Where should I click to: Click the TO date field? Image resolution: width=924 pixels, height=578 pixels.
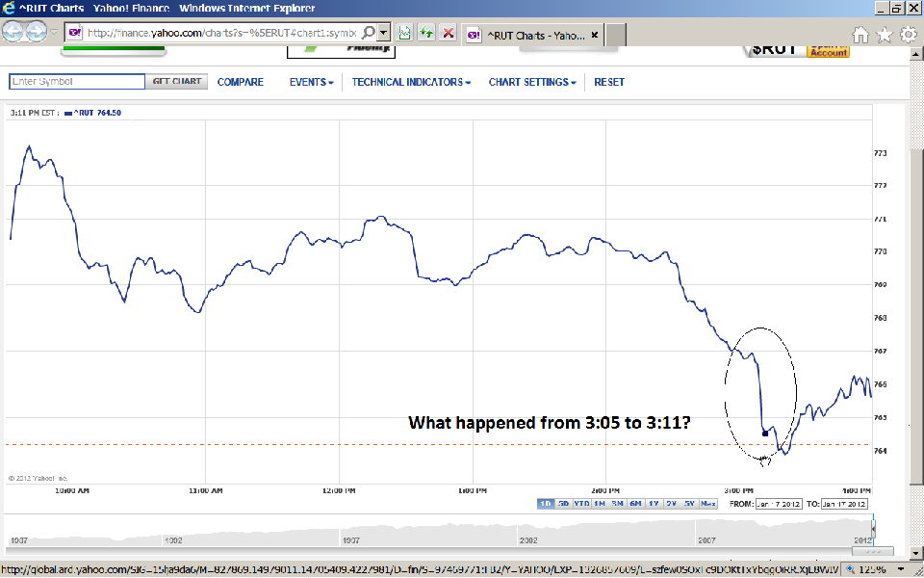(x=844, y=504)
